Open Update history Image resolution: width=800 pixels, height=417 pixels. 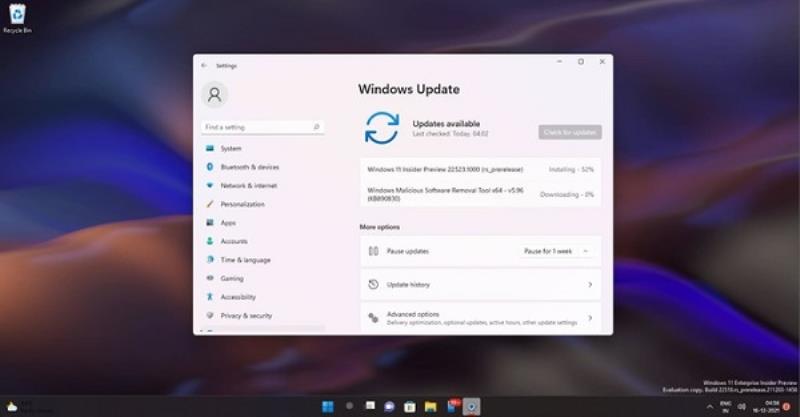coord(481,285)
